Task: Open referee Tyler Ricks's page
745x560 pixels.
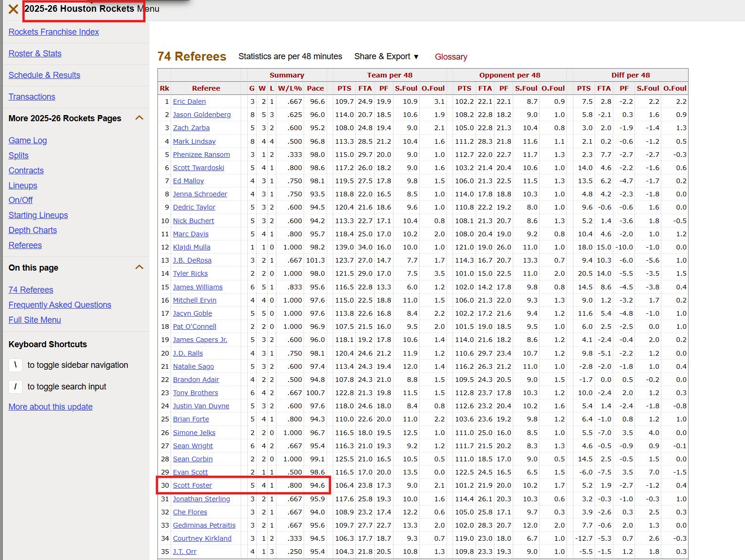Action: (190, 273)
